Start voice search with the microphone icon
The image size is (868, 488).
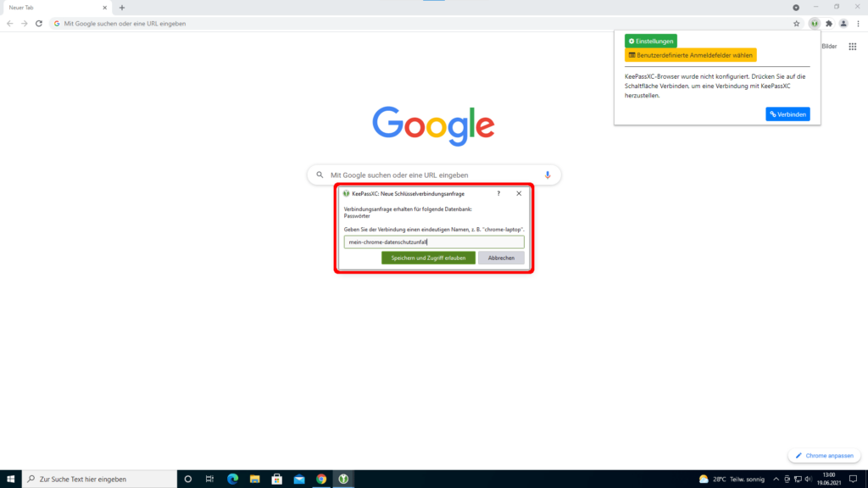coord(548,175)
